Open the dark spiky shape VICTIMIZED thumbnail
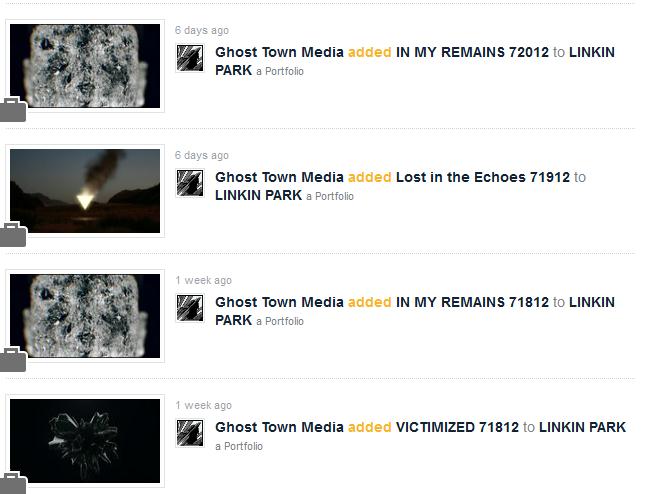This screenshot has height=494, width=652. 85,441
